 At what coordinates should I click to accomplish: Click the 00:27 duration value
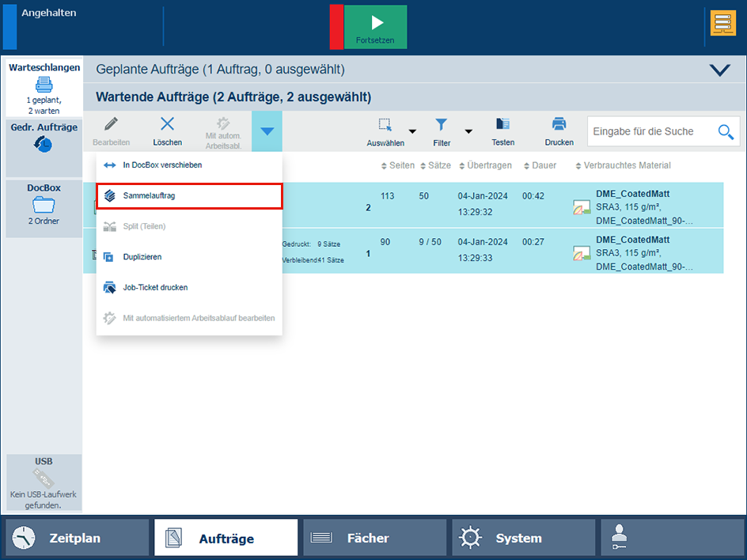coord(533,242)
